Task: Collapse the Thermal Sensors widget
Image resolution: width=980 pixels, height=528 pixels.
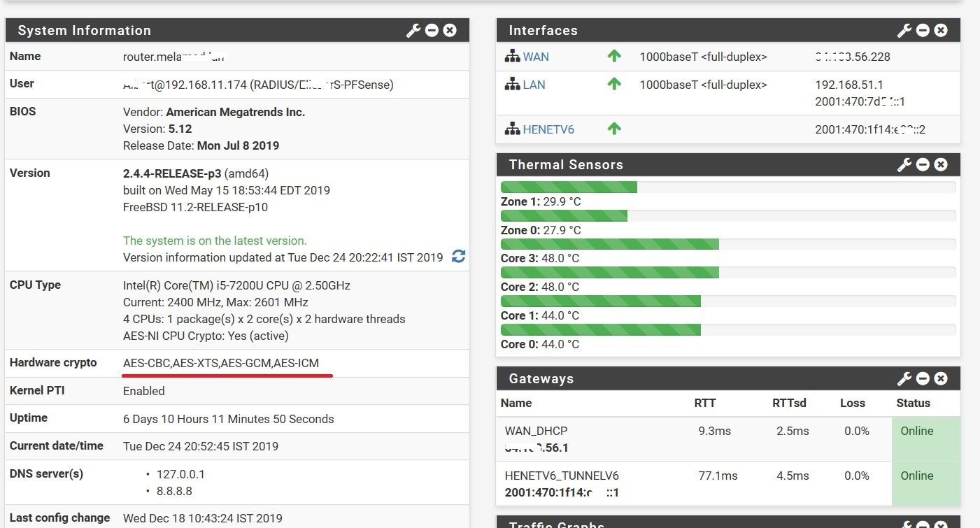Action: (923, 164)
